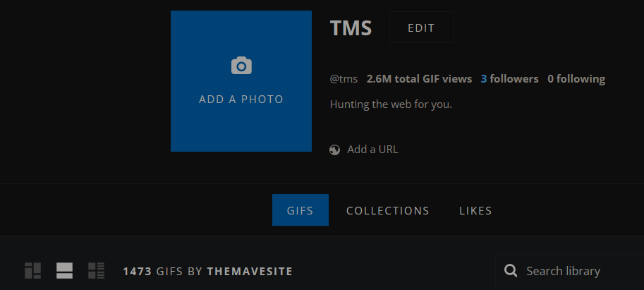Switch to the masonry grid layout view
Screen dimensions: 644x290
[x=33, y=270]
